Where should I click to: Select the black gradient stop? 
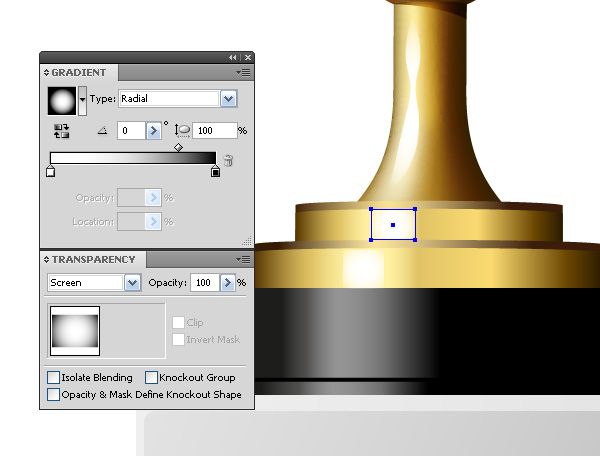coord(215,171)
